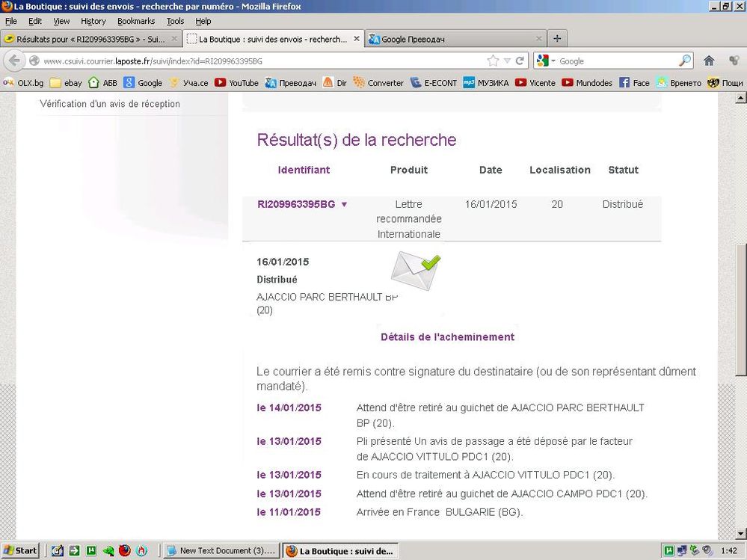The image size is (747, 560).
Task: Go to the Firefox home page icon
Action: [709, 61]
